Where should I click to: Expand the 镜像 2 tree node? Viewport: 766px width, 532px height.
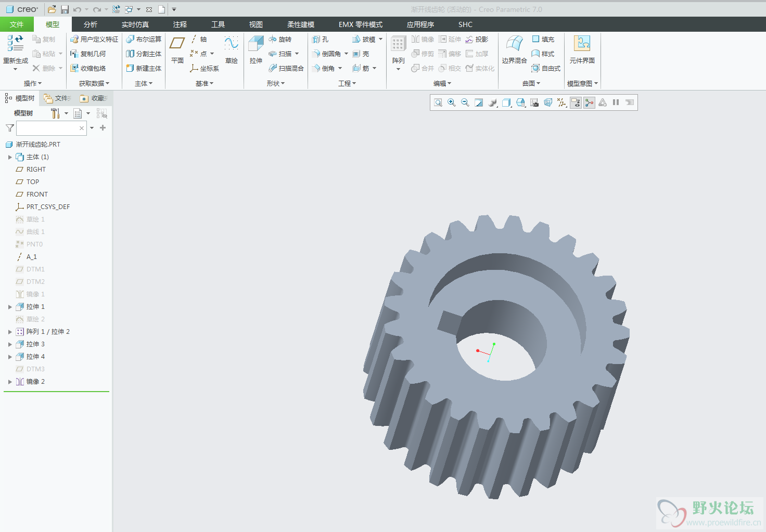pos(10,382)
